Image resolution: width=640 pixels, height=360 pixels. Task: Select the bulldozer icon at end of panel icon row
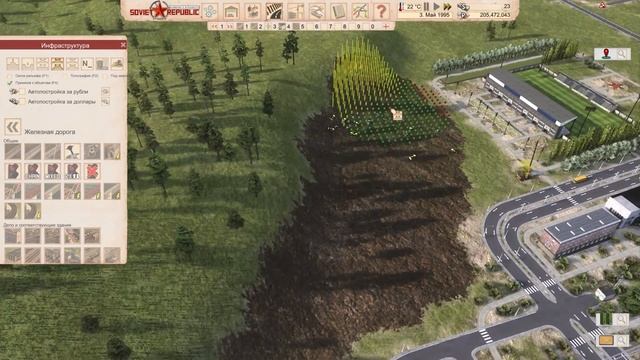[x=117, y=63]
